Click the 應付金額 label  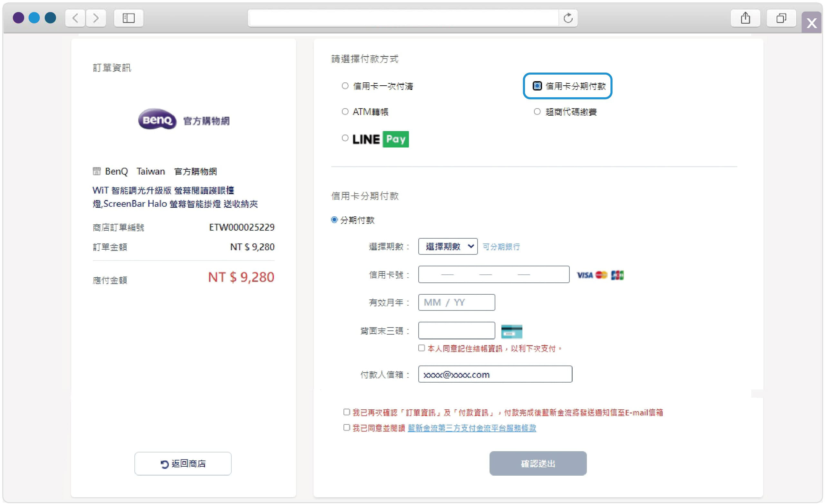[110, 281]
